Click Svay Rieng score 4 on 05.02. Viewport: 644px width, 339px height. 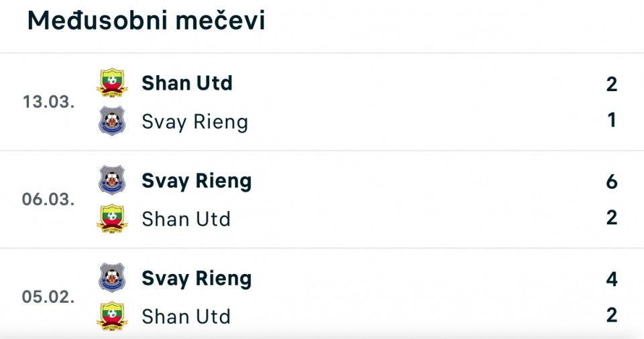[612, 279]
